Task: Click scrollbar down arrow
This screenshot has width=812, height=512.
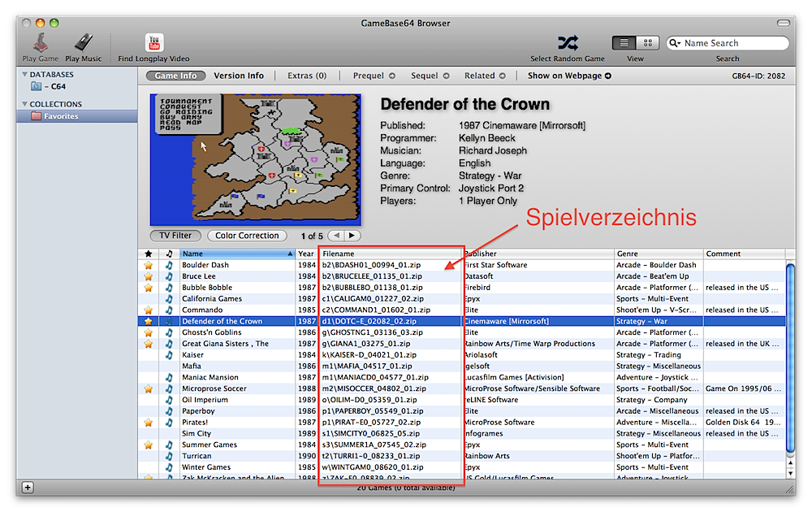Action: point(790,473)
